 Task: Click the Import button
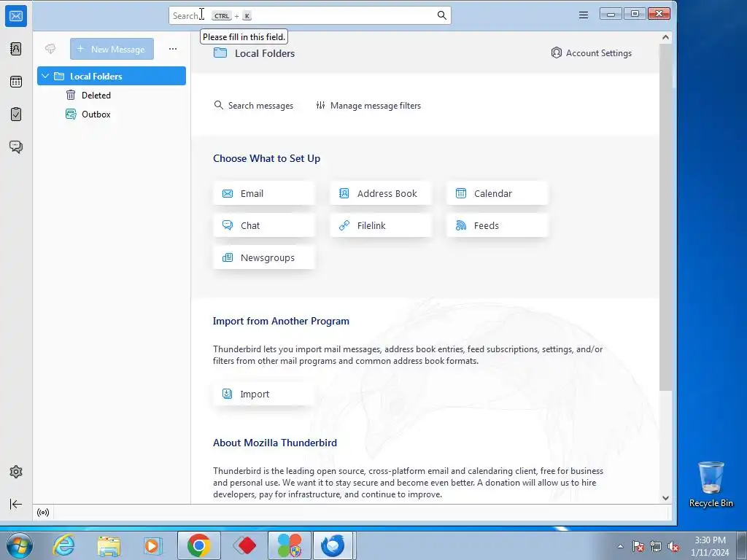coord(264,394)
